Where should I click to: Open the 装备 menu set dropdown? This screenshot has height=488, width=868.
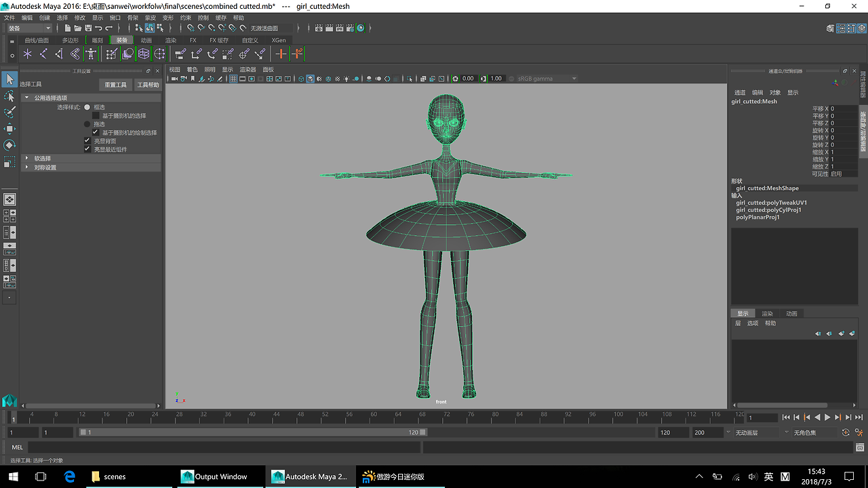pos(29,28)
